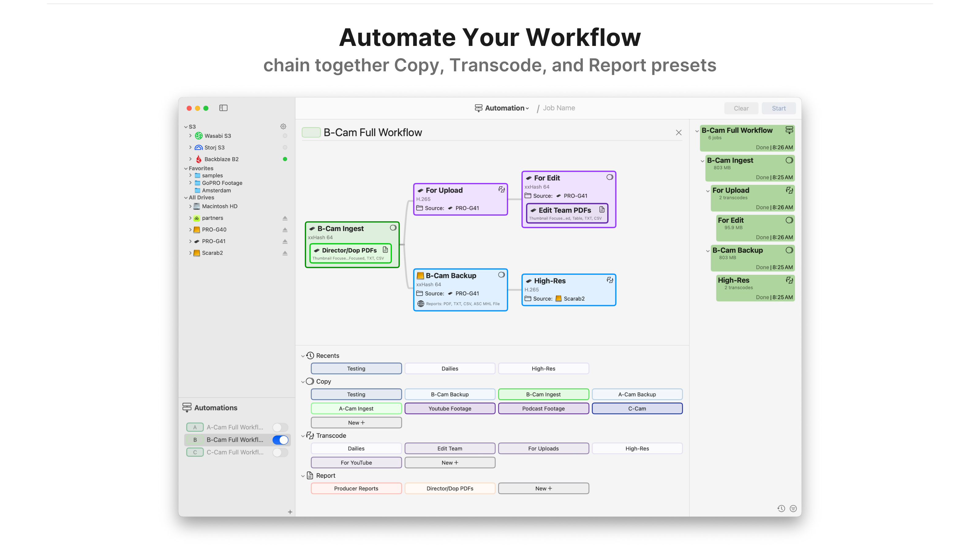
Task: Eject the partners drive
Action: point(285,218)
